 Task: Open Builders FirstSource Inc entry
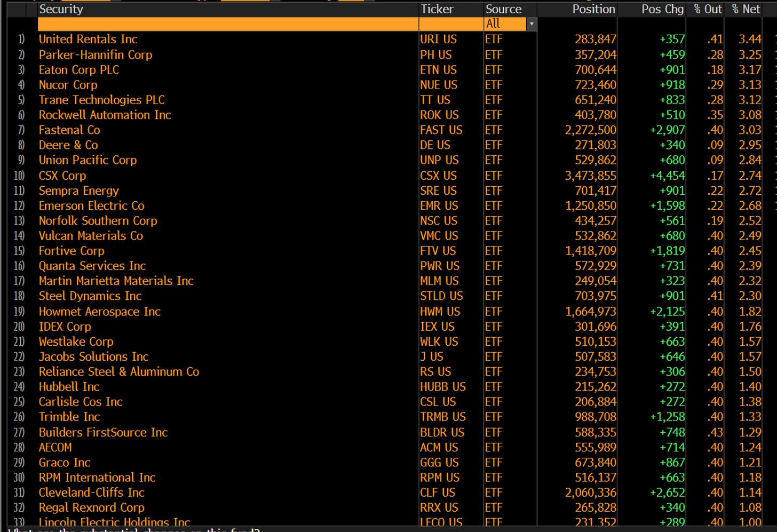[x=104, y=432]
